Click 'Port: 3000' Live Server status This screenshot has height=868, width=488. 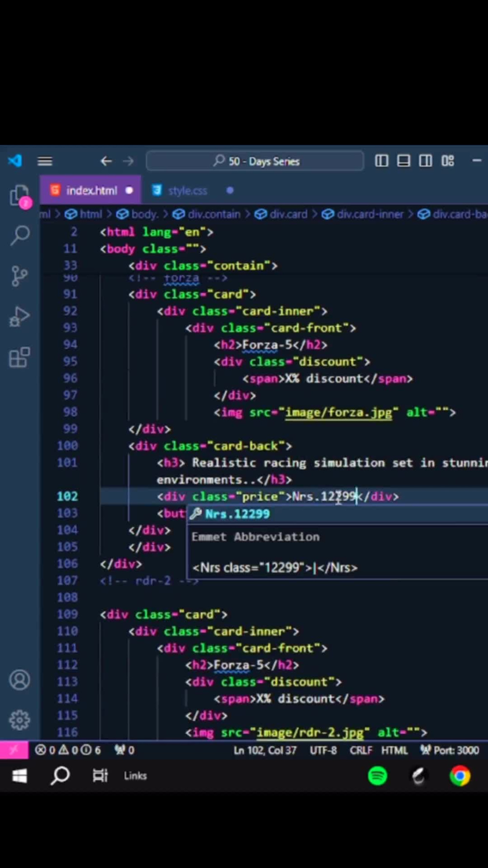click(x=450, y=750)
